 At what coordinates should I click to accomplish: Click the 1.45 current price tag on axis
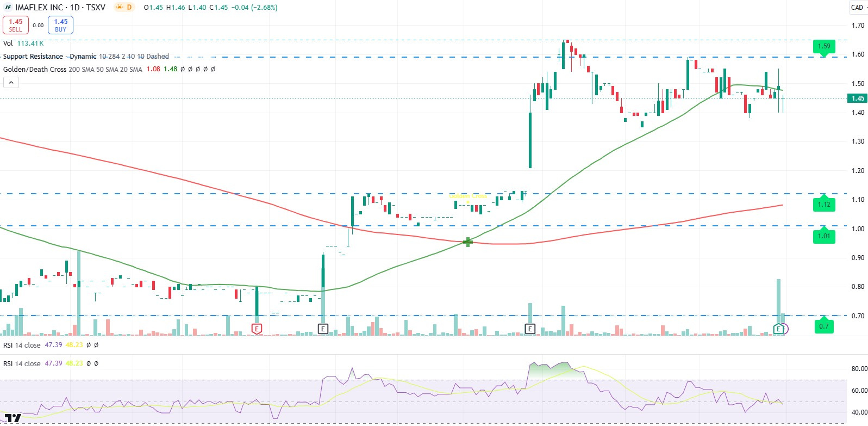858,98
